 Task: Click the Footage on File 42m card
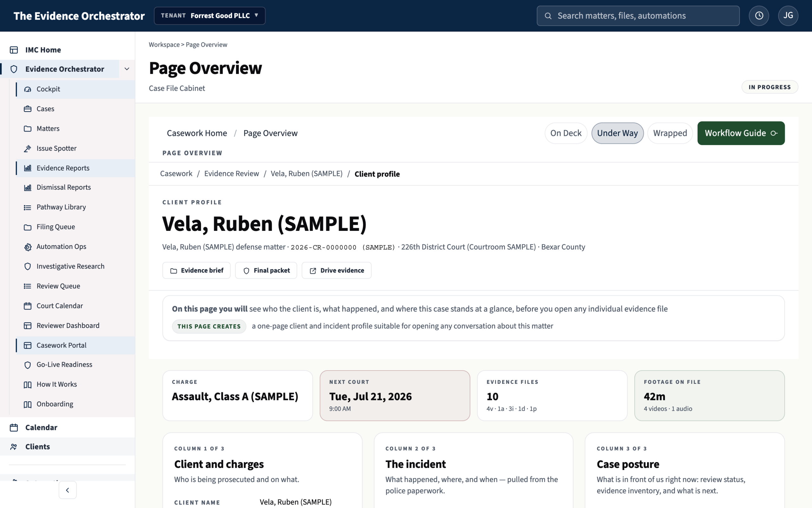point(709,396)
